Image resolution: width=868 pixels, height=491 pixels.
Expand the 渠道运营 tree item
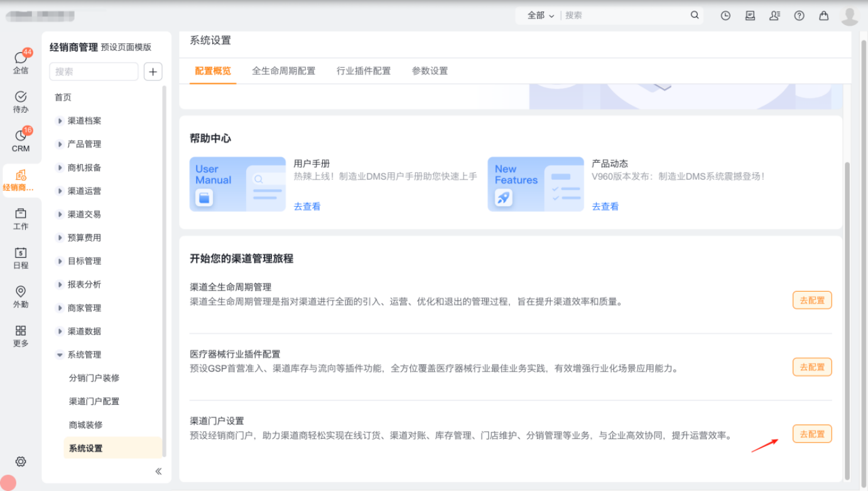[x=60, y=191]
